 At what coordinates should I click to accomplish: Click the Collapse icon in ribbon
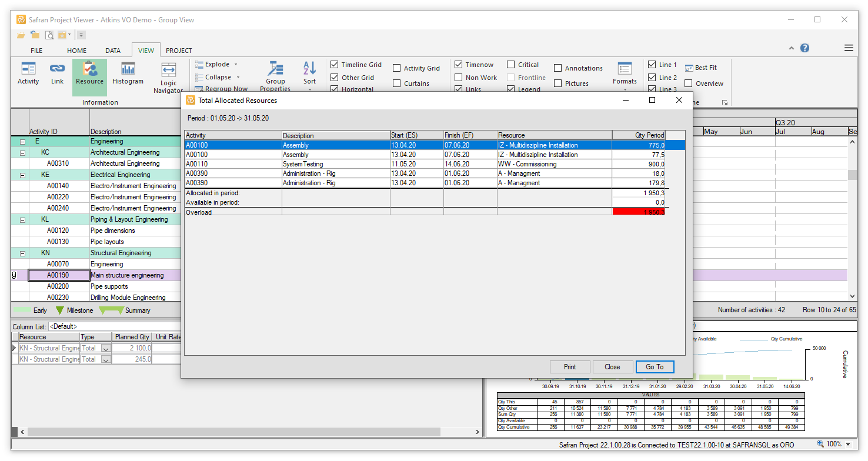199,77
